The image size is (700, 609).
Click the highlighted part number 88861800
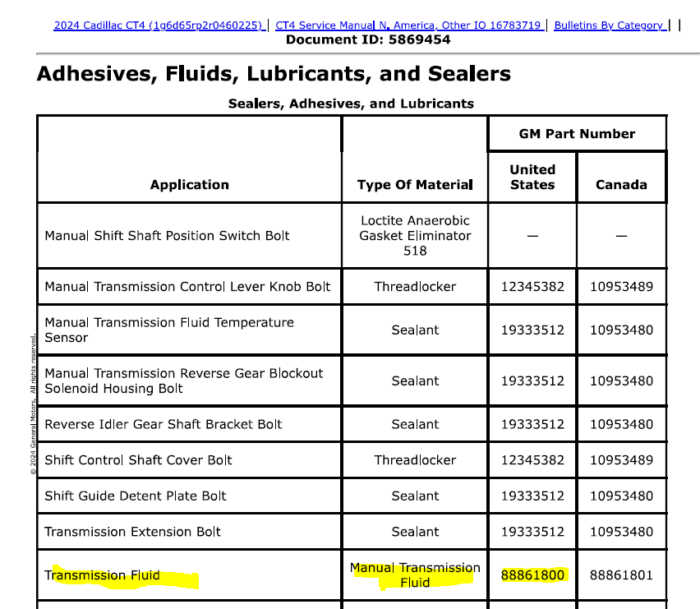click(x=532, y=575)
